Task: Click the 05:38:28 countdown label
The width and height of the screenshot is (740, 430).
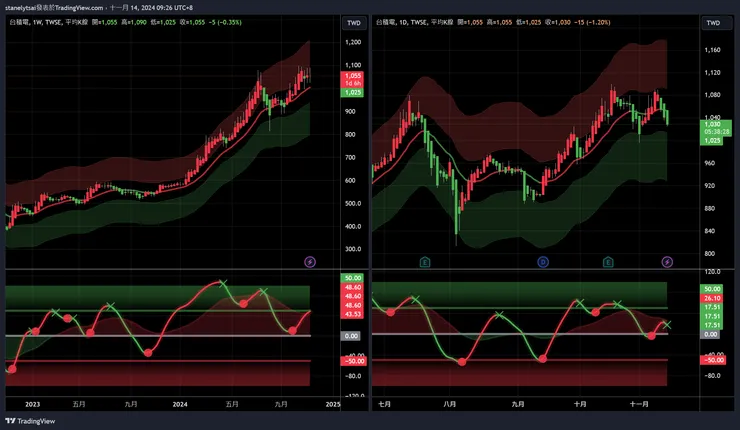Action: point(716,132)
